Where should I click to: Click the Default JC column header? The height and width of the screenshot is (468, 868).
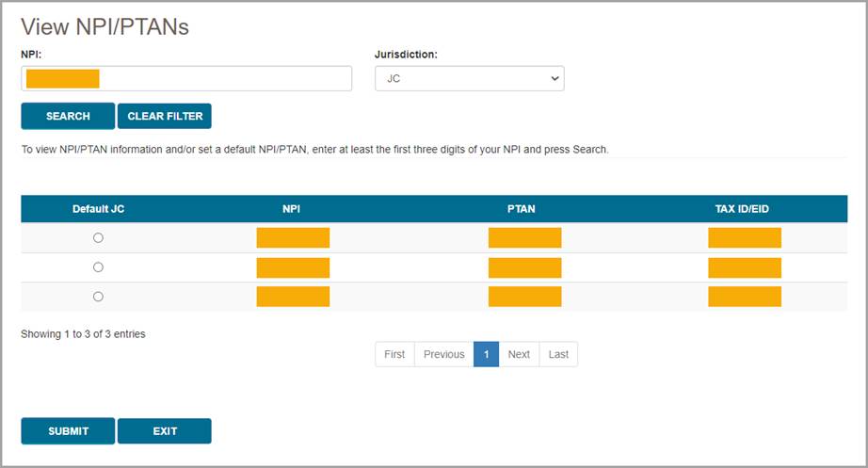tap(98, 209)
